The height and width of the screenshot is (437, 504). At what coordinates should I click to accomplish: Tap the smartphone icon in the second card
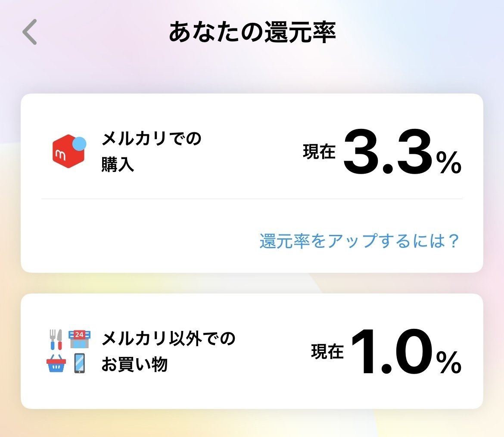tap(80, 364)
